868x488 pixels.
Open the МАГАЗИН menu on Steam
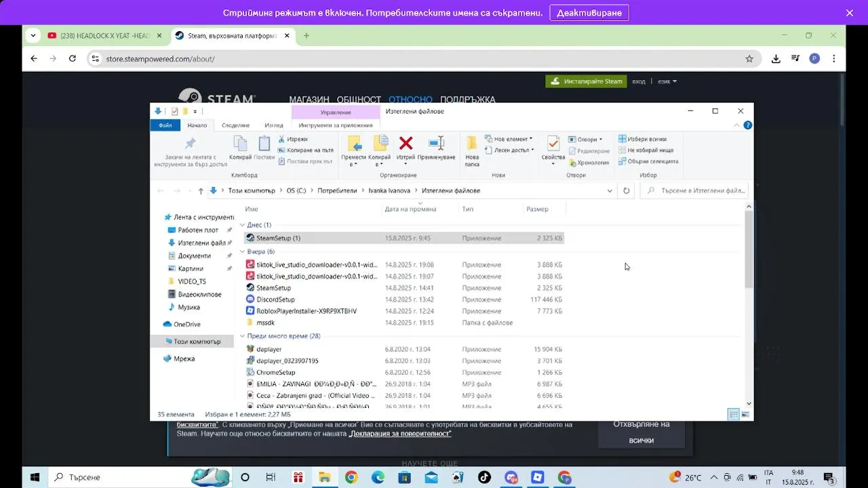[309, 100]
